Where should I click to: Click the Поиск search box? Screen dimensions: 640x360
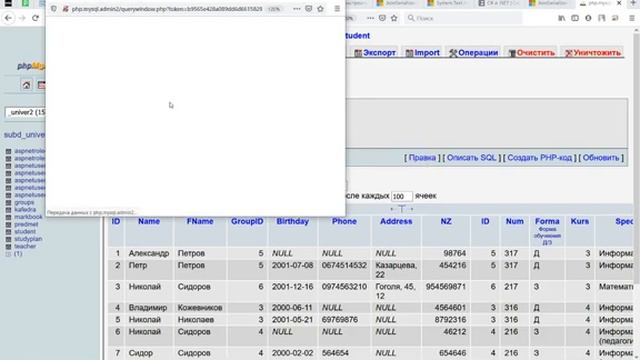463,18
